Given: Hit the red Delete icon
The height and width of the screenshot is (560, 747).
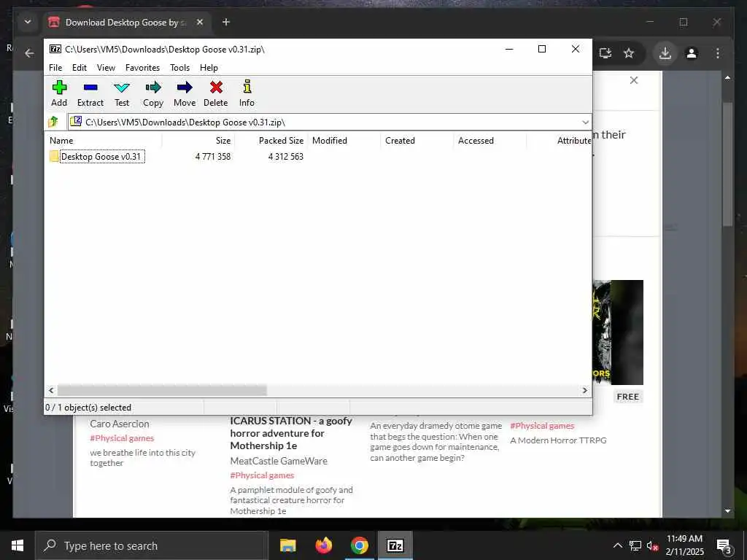Looking at the screenshot, I should (215, 93).
